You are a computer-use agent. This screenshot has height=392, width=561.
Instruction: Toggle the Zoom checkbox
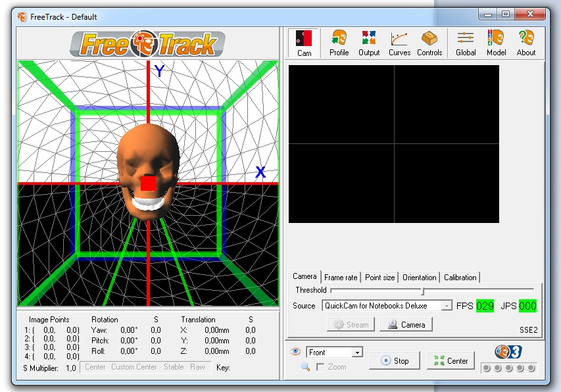pyautogui.click(x=320, y=367)
